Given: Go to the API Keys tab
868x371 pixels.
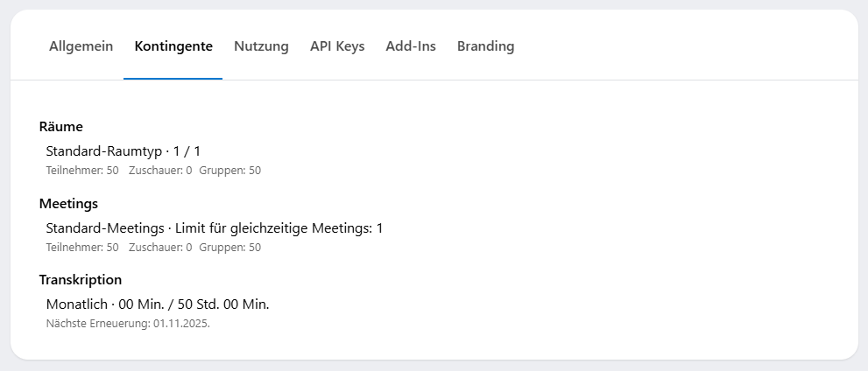Looking at the screenshot, I should click(x=337, y=46).
